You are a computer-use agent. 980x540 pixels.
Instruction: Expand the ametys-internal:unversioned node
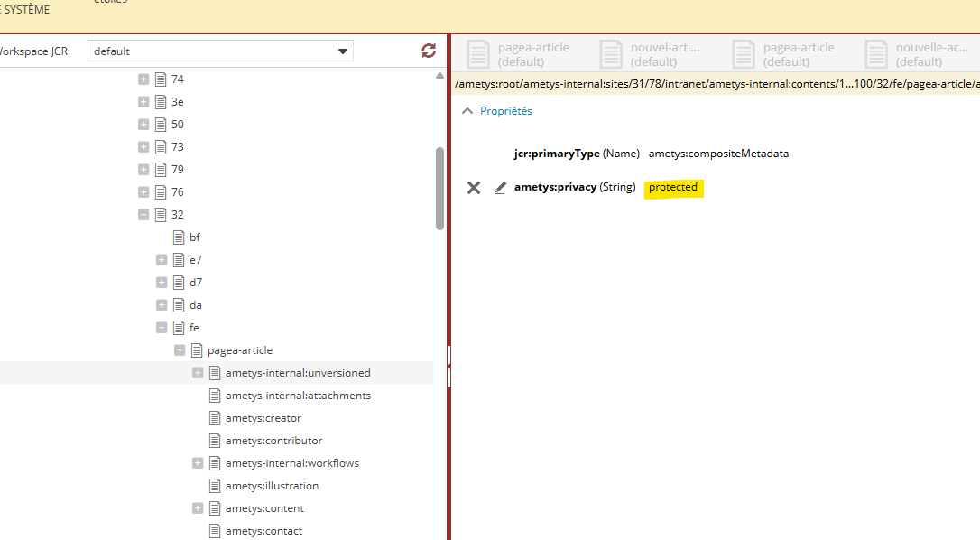(x=198, y=373)
